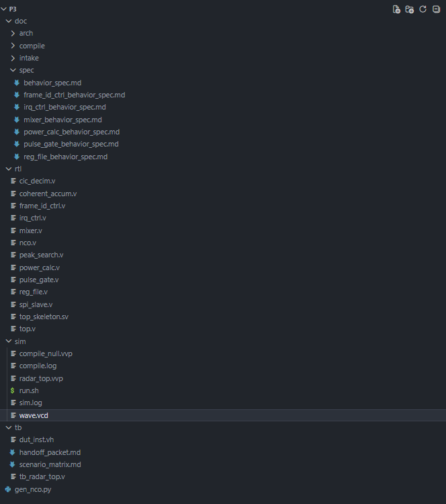
Task: Collapse the P3 root section
Action: 4,9
